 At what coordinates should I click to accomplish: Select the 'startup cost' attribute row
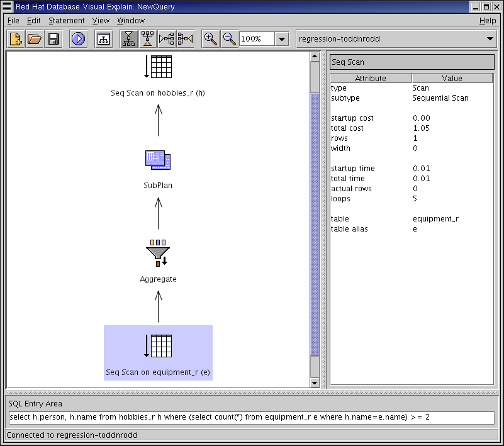[412, 118]
